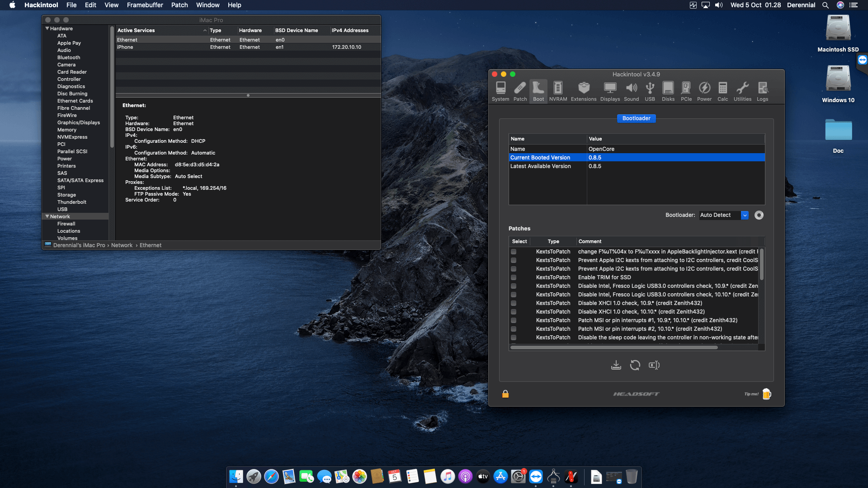Open the Extensions panel
868x488 pixels.
583,90
